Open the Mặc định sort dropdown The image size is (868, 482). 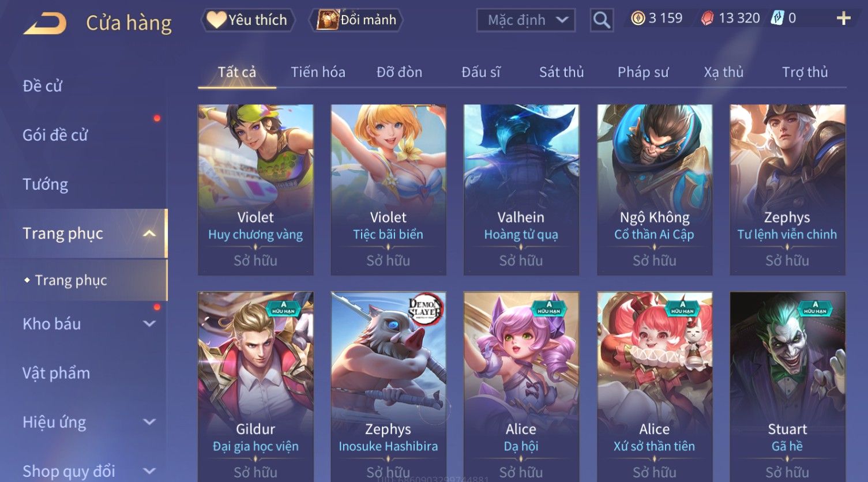pyautogui.click(x=526, y=20)
